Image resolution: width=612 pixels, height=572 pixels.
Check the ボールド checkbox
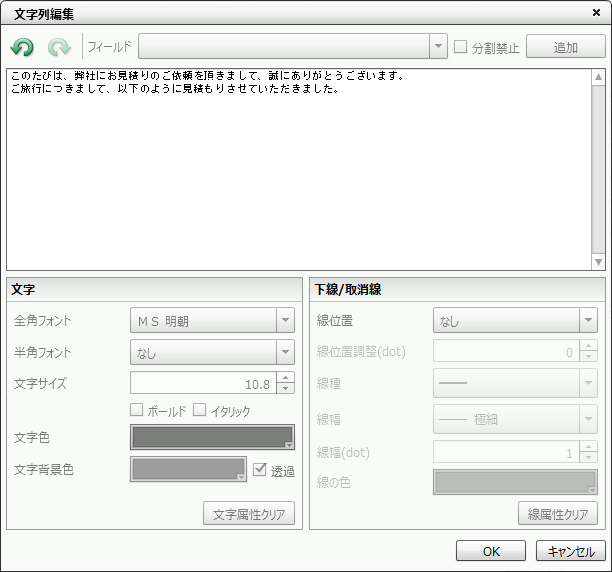[136, 410]
